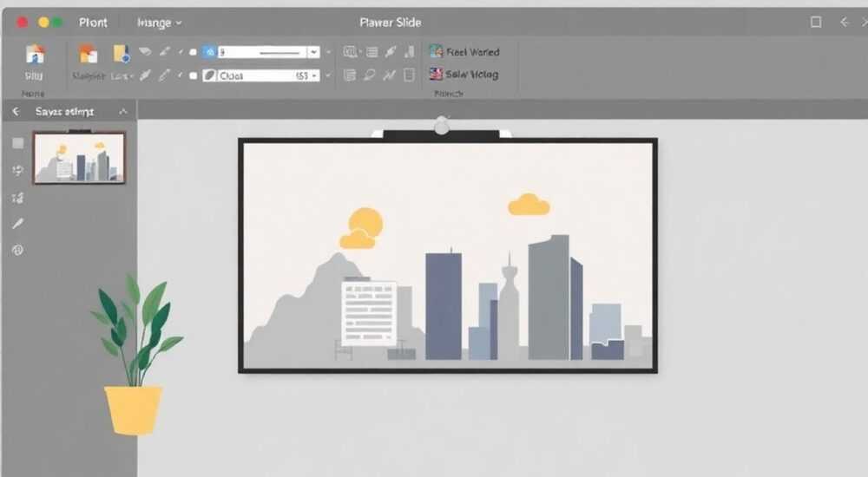The height and width of the screenshot is (477, 868).
Task: Open the Inange dropdown menu
Action: coord(160,23)
